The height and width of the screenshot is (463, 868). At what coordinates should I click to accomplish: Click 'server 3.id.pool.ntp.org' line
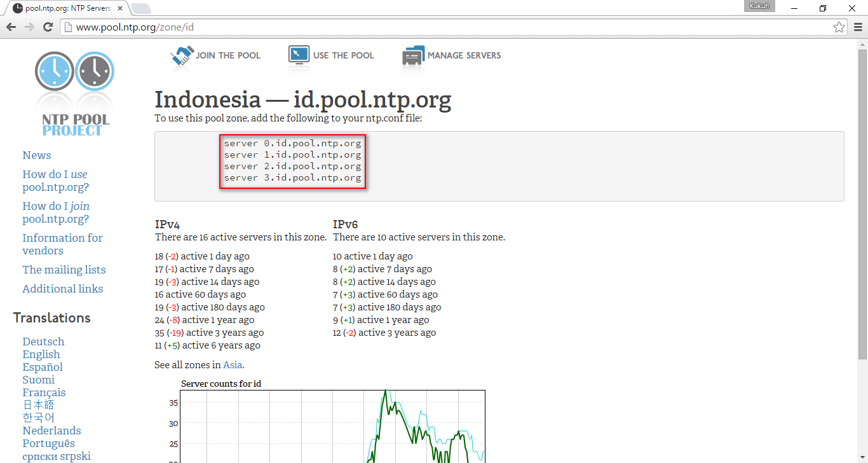point(292,177)
